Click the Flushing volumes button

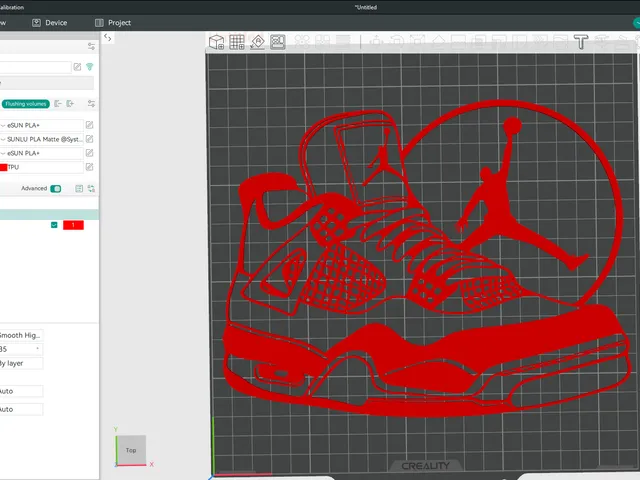coord(26,104)
